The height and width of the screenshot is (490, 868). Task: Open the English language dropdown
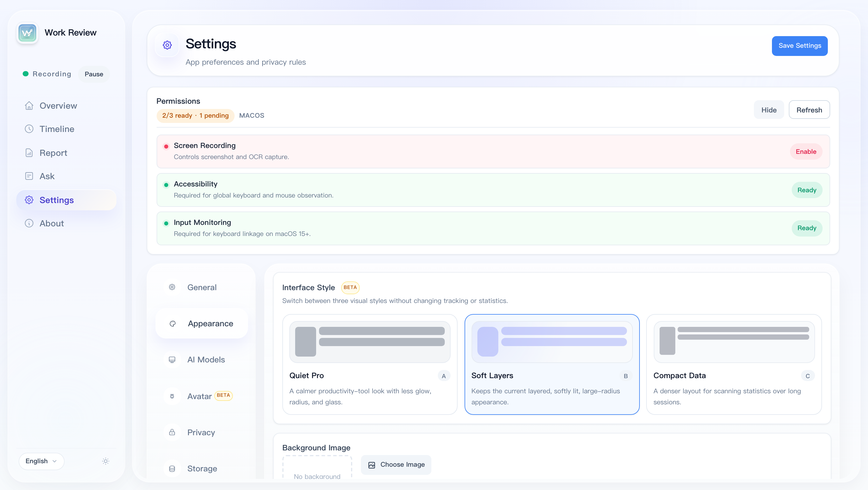click(41, 461)
